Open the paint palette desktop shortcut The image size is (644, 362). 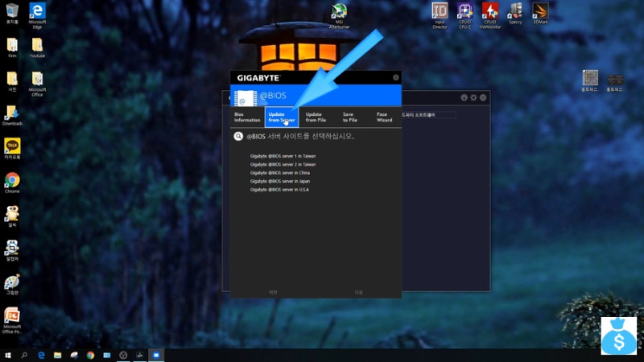[x=12, y=285]
